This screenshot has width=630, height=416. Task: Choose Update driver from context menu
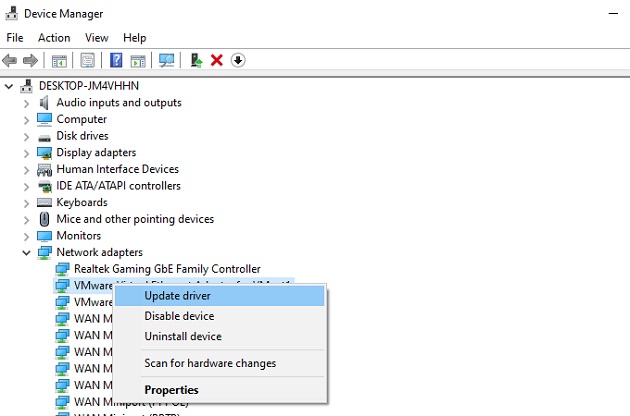[x=220, y=296]
